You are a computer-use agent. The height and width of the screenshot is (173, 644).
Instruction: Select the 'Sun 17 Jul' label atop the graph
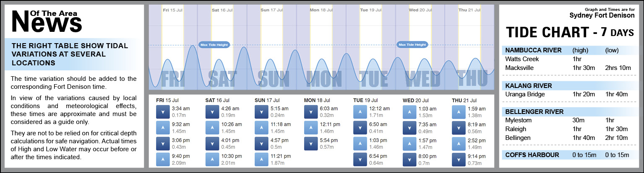[x=271, y=10]
